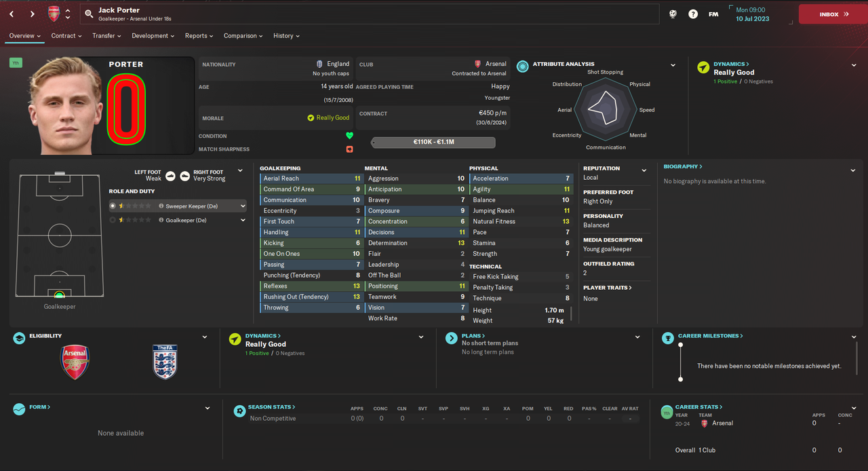Expand the Biography panel chevron
Screen dimensions: 868x471
(x=853, y=170)
